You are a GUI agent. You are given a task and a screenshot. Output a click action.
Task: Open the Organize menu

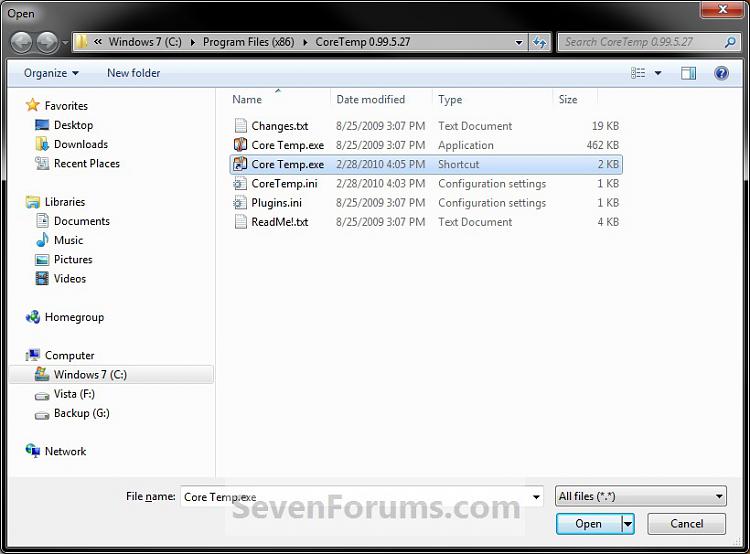[51, 73]
